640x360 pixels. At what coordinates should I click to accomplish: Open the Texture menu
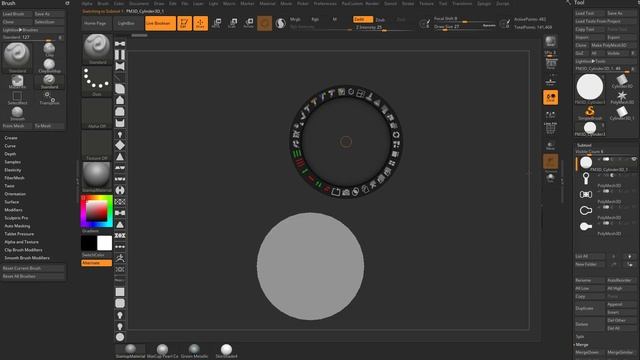427,3
